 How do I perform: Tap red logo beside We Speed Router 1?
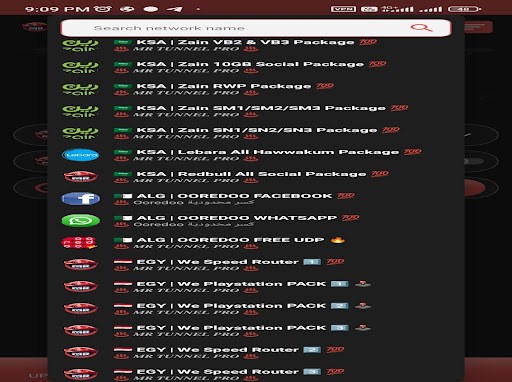coord(80,265)
